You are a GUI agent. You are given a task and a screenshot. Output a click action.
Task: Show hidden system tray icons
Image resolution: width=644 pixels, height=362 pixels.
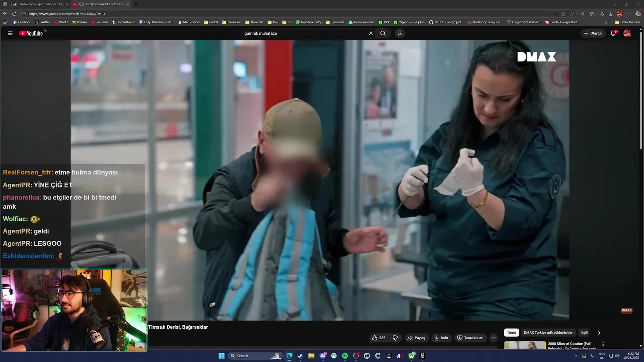point(576,356)
